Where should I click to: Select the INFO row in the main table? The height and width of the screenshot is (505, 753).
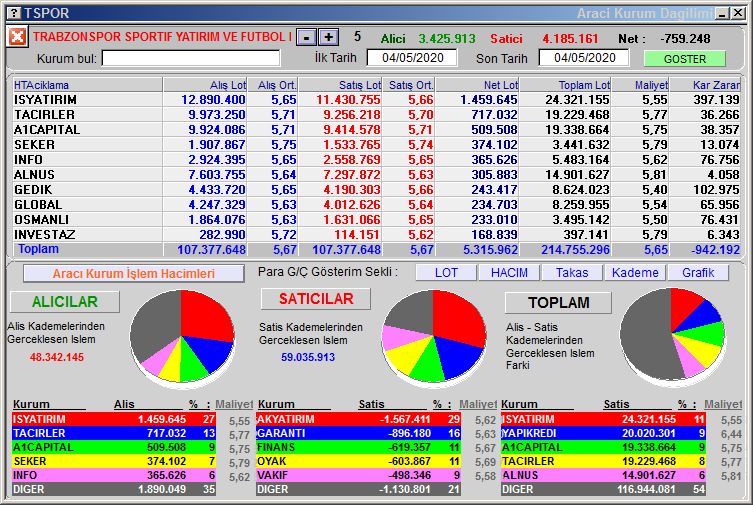pyautogui.click(x=376, y=159)
